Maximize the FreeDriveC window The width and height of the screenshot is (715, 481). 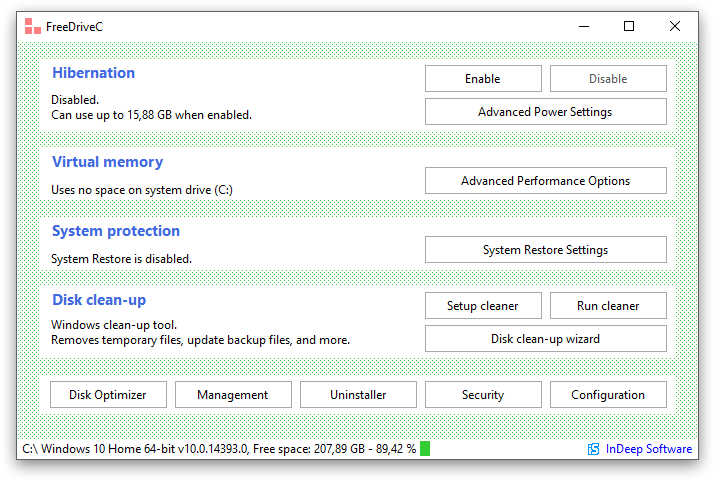[629, 26]
